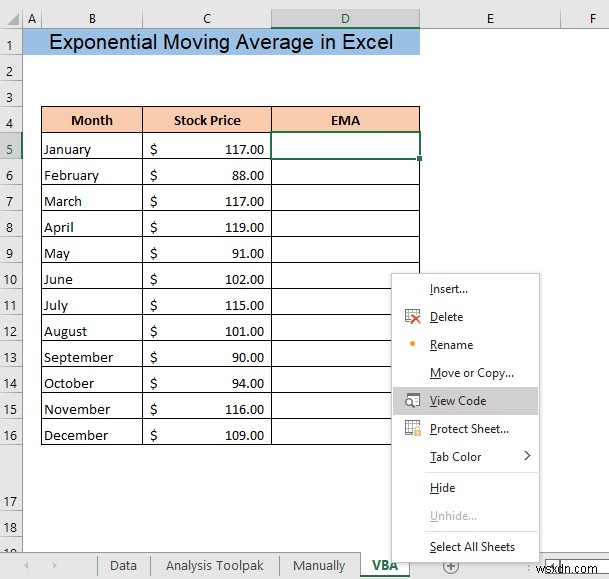Click the stock price 101.00 cell

(207, 328)
